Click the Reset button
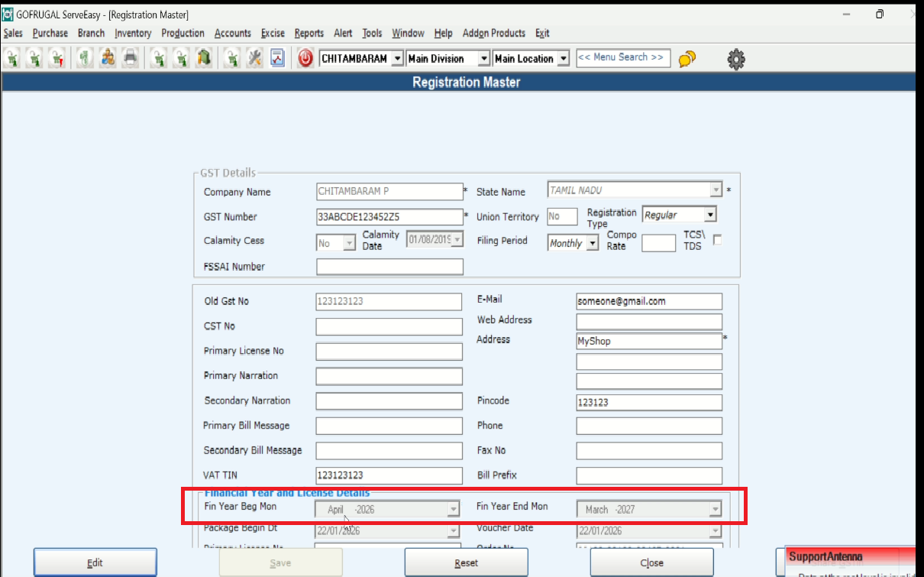Image resolution: width=924 pixels, height=577 pixels. [x=466, y=562]
